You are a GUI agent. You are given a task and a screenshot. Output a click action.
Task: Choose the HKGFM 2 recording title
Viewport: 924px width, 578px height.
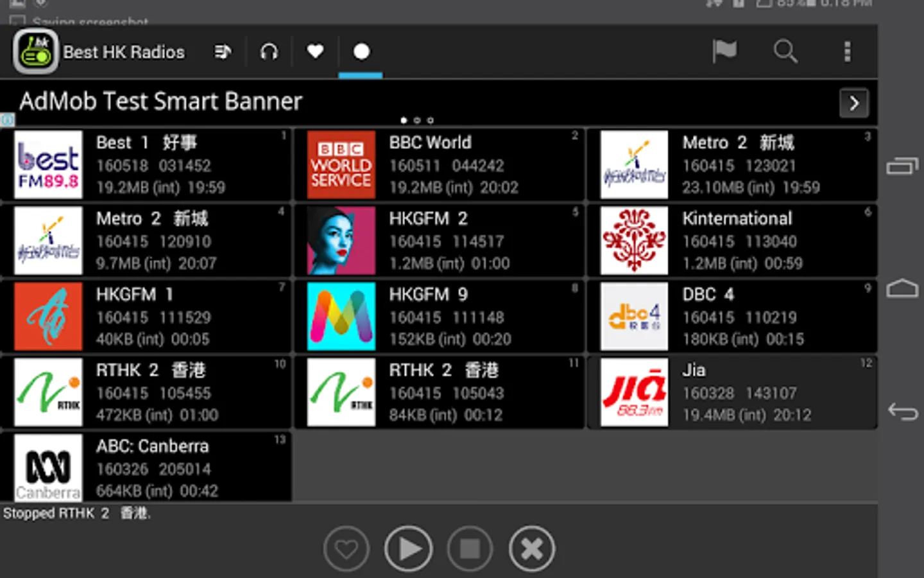point(428,218)
